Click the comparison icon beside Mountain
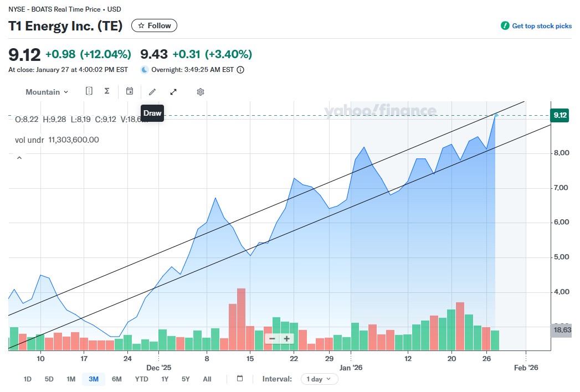 coord(89,91)
